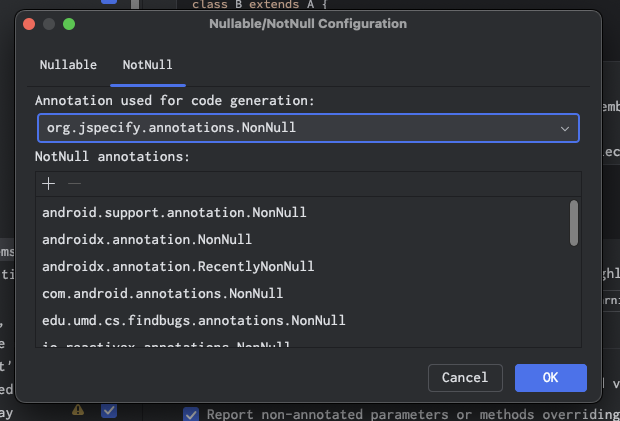Switch to the Nullable tab
The width and height of the screenshot is (620, 421).
click(x=68, y=65)
